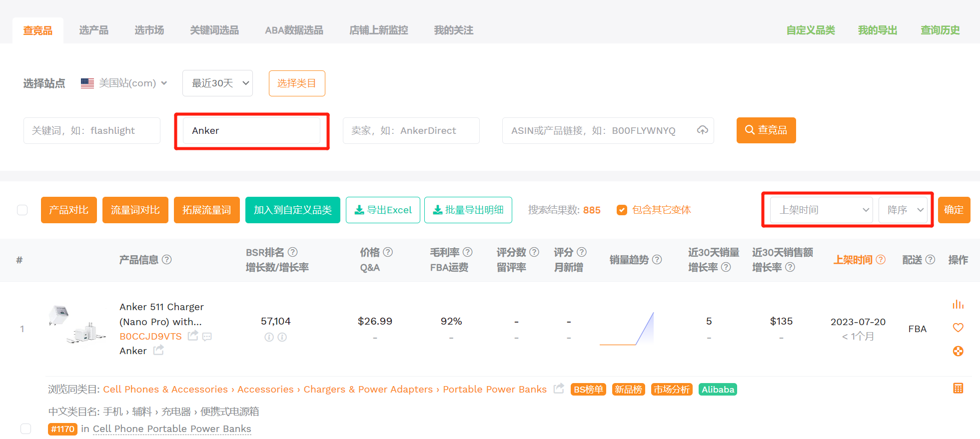
Task: Click the 确定 sort confirm button
Action: pyautogui.click(x=954, y=210)
